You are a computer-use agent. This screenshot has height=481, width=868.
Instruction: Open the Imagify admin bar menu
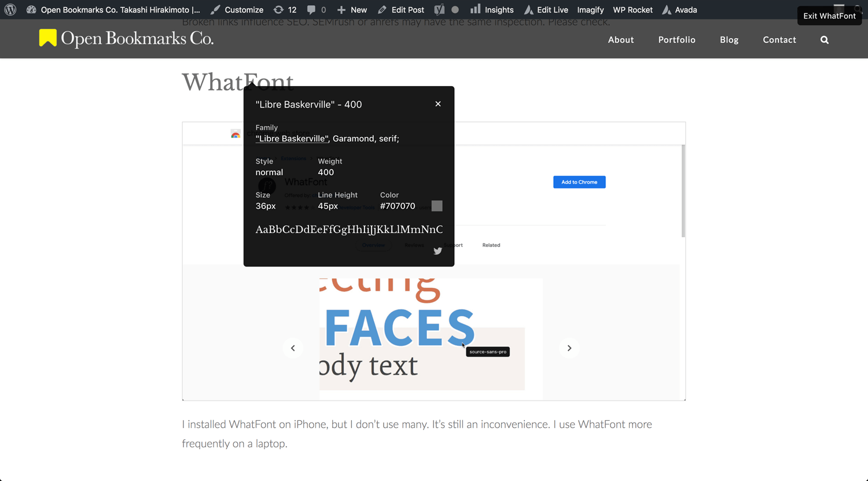coord(590,10)
